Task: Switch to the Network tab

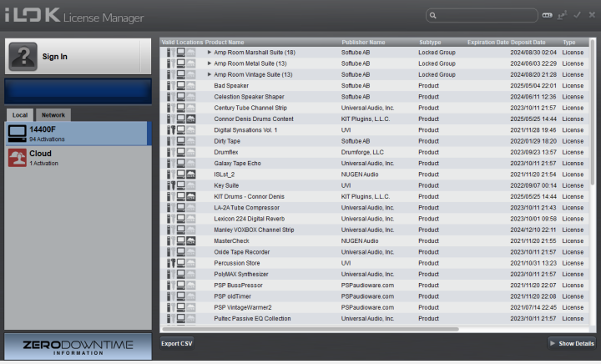Action: [53, 115]
